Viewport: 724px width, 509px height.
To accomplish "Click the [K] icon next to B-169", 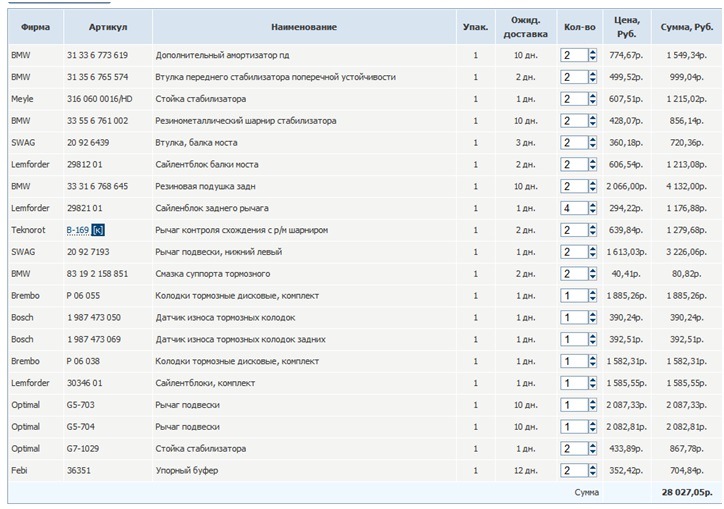I will pos(98,230).
